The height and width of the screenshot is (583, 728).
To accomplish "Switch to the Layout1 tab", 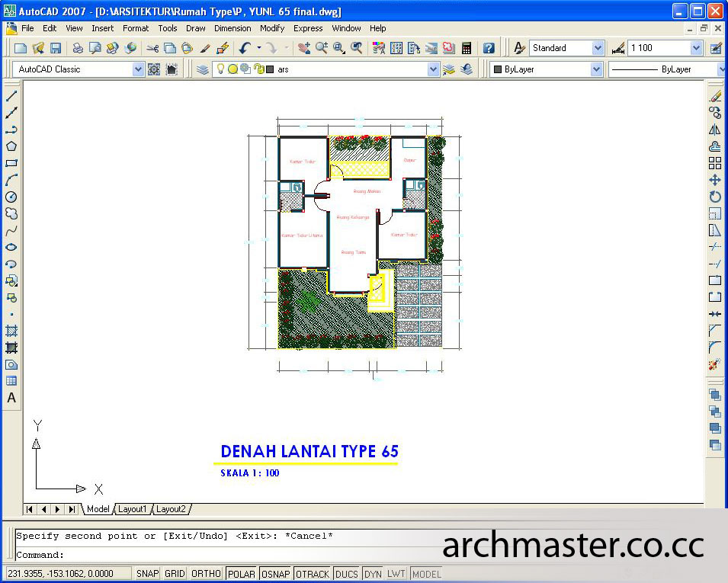I will point(133,509).
